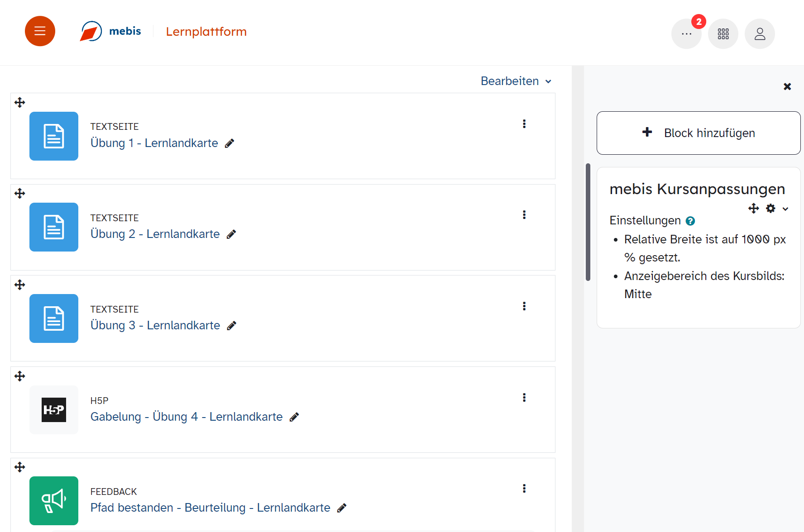This screenshot has width=804, height=532.
Task: Open three-dot menu for the Feedback activity
Action: 524,489
